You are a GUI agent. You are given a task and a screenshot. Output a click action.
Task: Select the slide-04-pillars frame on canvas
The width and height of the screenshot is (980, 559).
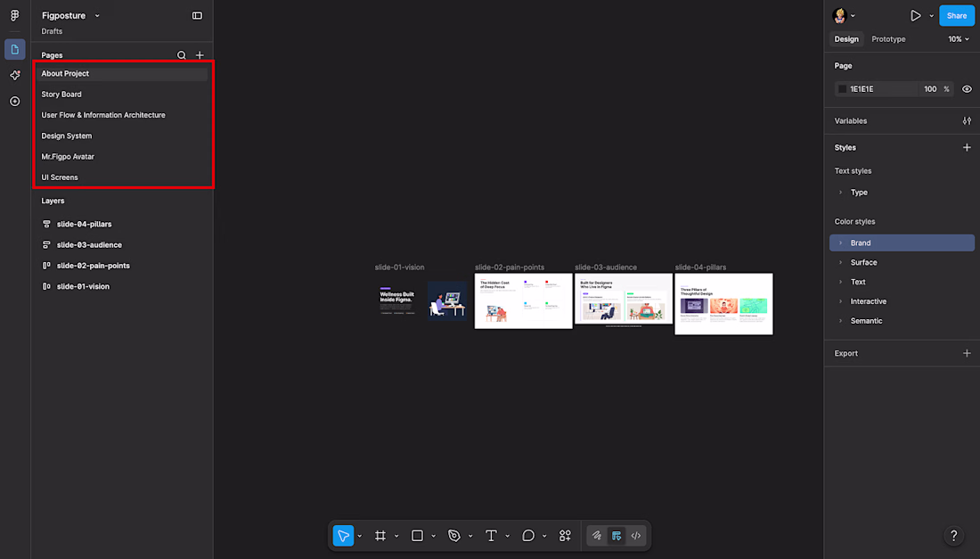click(x=723, y=304)
